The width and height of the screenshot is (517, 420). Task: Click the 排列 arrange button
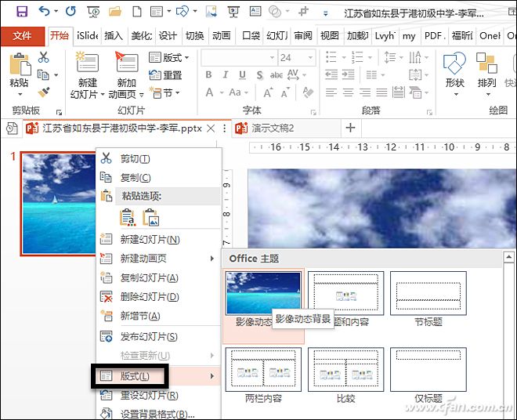tap(487, 74)
